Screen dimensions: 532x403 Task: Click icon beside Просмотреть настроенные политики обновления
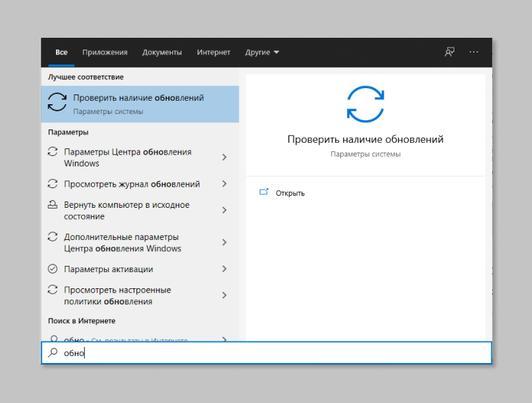(x=52, y=290)
